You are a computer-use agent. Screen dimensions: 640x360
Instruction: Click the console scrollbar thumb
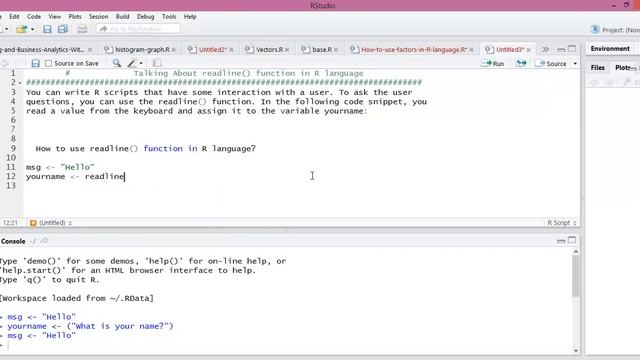coord(576,277)
